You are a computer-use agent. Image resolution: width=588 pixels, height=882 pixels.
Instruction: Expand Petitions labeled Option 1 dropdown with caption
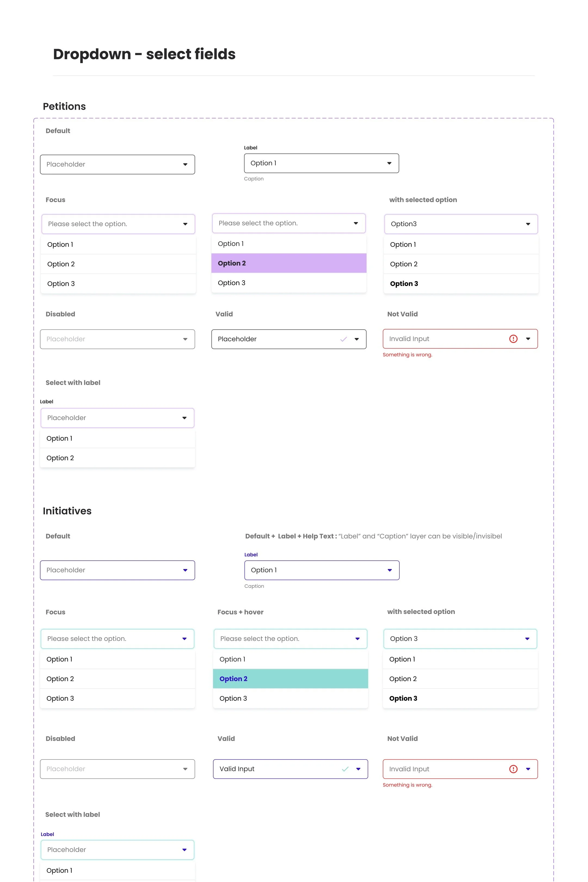point(321,163)
